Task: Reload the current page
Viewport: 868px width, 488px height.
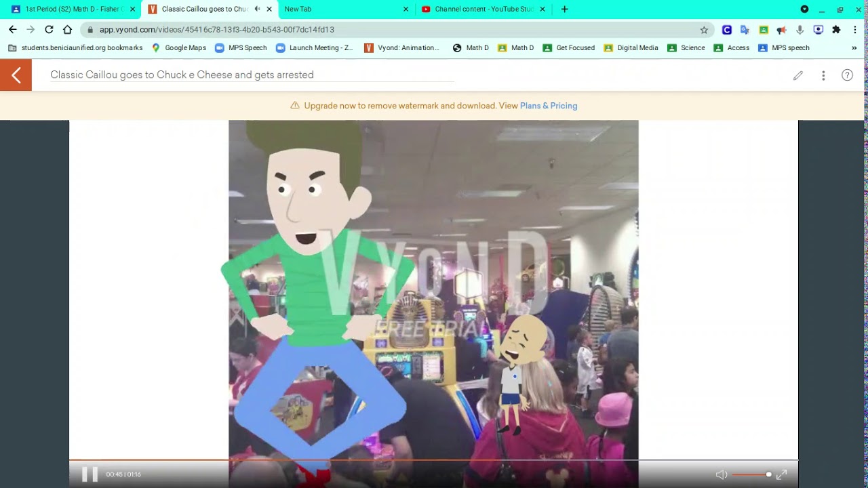Action: 49,30
